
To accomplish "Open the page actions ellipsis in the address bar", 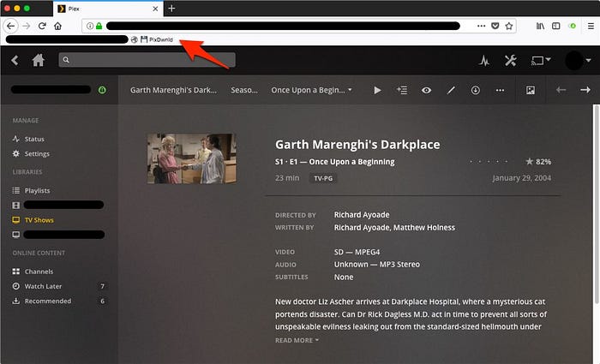I will coord(482,26).
